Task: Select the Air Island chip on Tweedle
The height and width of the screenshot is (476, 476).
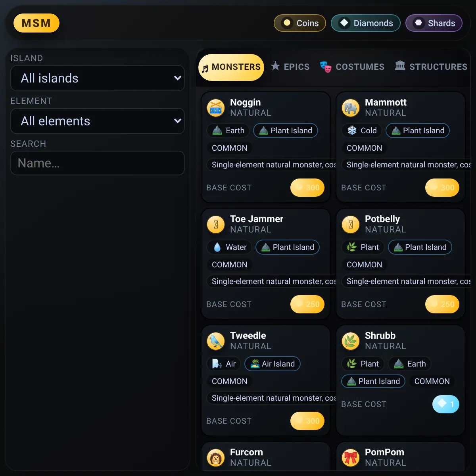Action: tap(273, 364)
